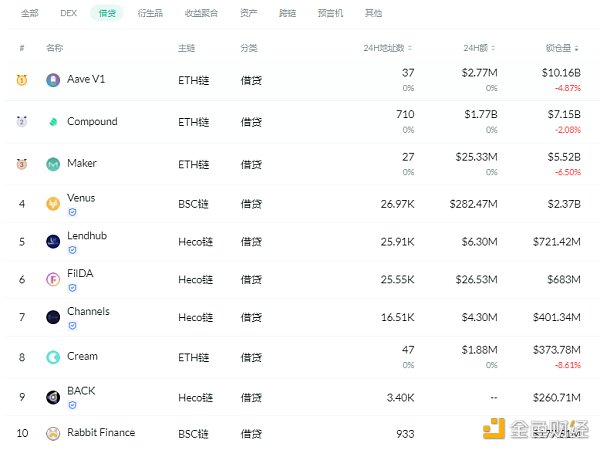Open the 预言机 tab
600x450 pixels.
tap(333, 14)
